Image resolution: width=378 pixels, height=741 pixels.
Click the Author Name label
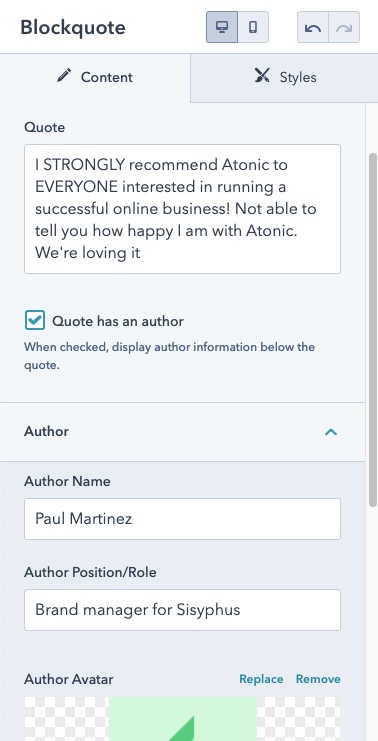click(67, 481)
